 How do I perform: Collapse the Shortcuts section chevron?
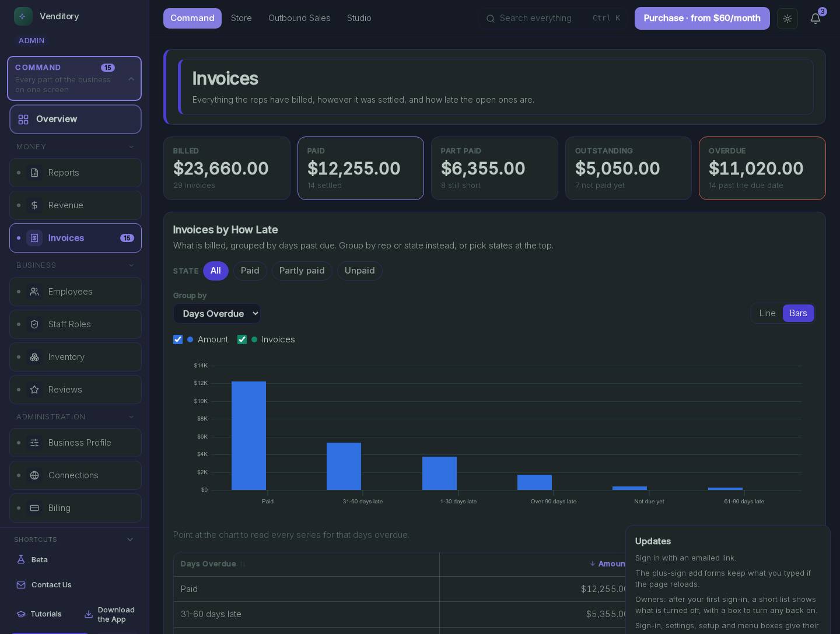pyautogui.click(x=130, y=540)
